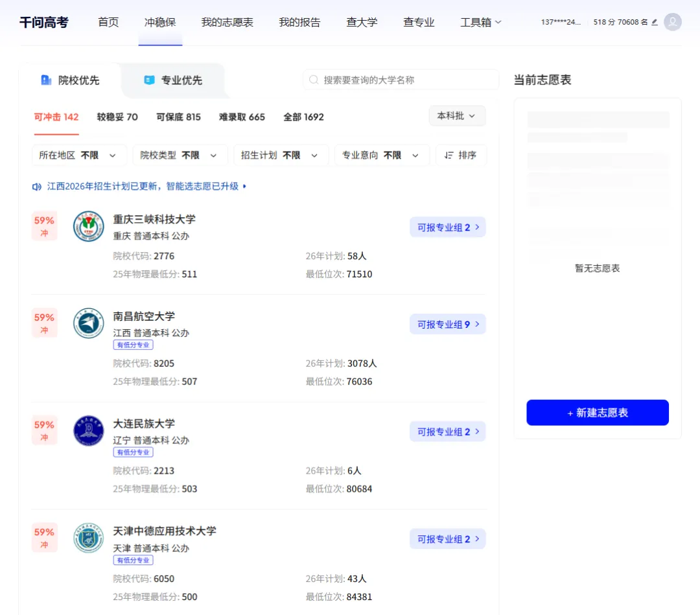
Task: Click the 59% 冲 badge for 南昌航空大学
Action: tap(44, 323)
